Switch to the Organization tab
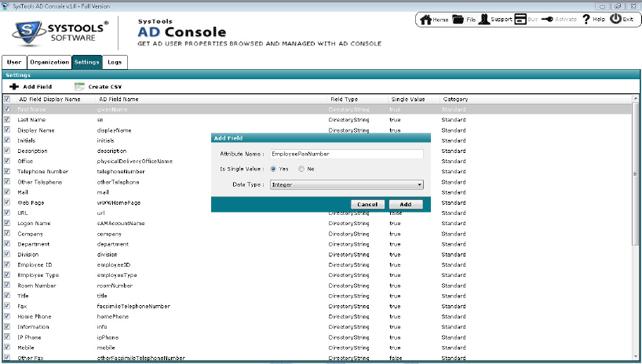 click(x=49, y=62)
